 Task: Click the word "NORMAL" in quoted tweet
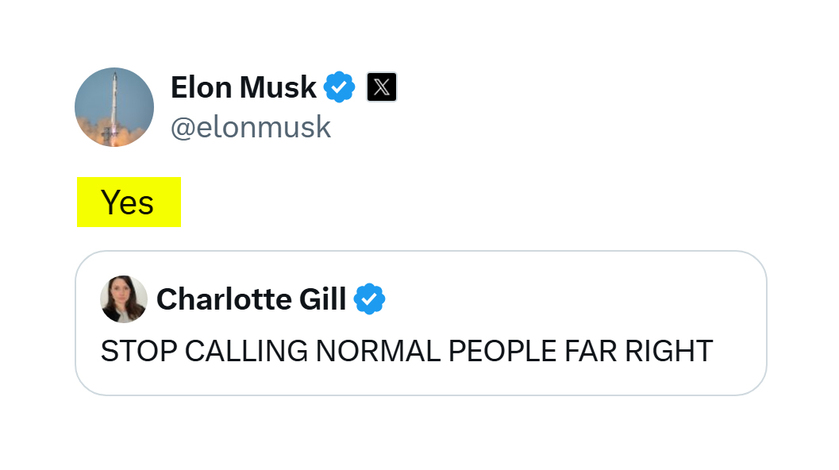tap(378, 351)
